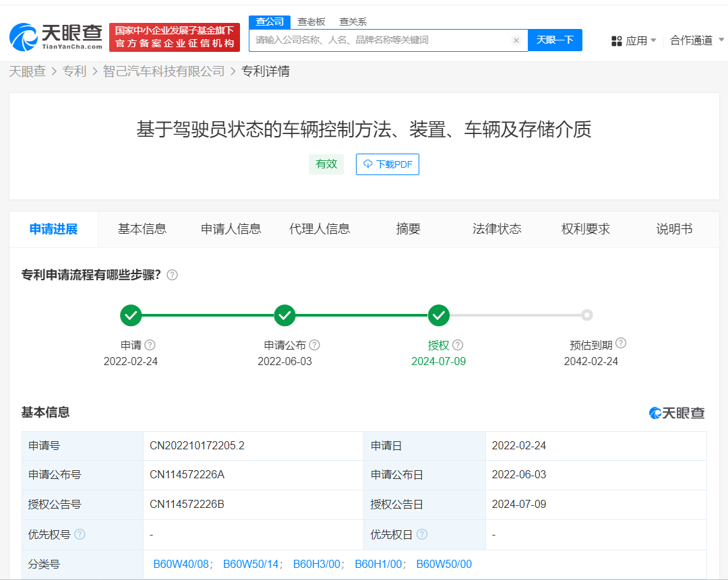Open the download PDF icon on 下载PDF button
Viewport: 728px width, 580px height.
coord(368,164)
